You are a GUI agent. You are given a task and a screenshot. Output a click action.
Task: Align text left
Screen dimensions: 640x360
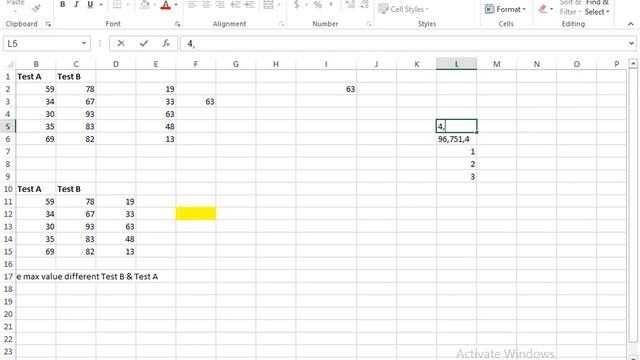point(192,4)
